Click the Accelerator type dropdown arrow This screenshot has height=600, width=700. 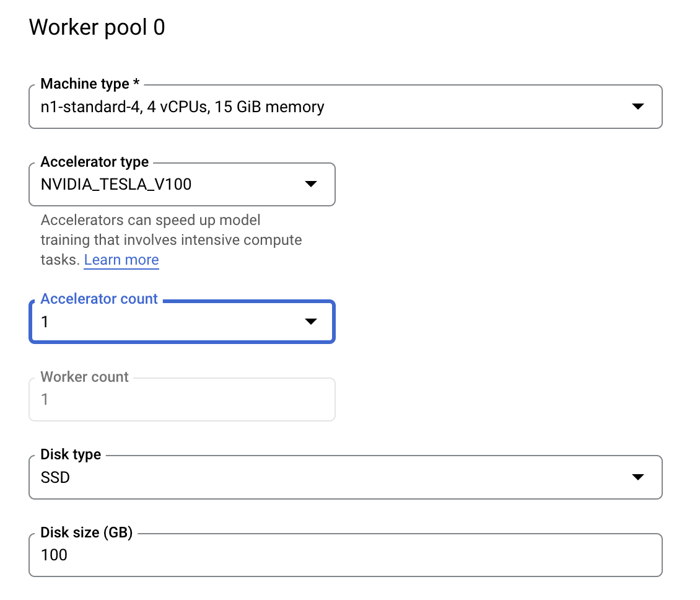click(311, 184)
